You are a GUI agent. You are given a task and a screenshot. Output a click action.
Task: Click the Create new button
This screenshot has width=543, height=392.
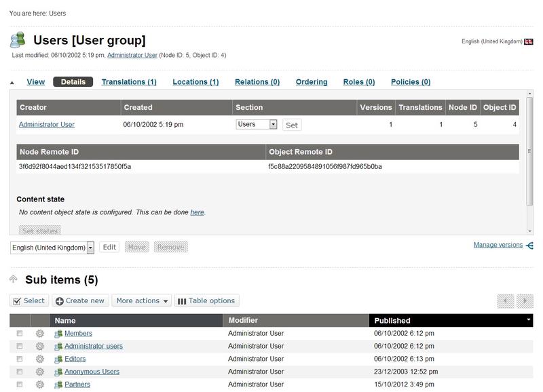point(80,300)
